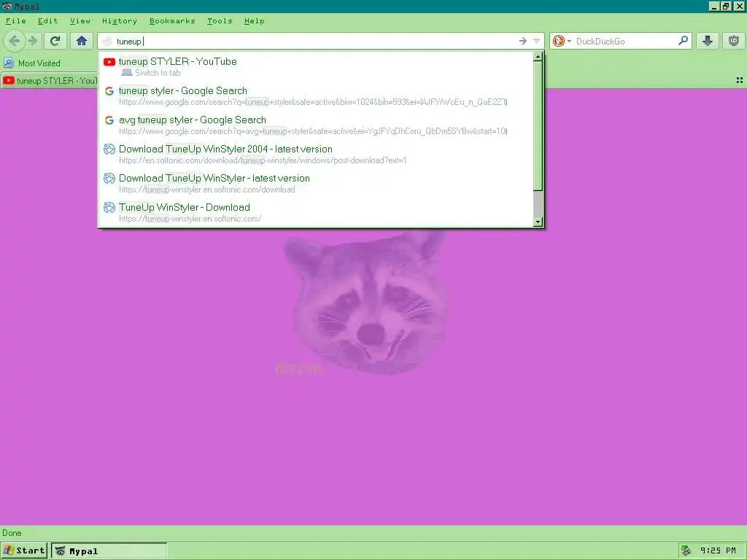Choose 'Download TuneUp WinStyler 2004' suggestion
The height and width of the screenshot is (560, 747).
coord(315,154)
